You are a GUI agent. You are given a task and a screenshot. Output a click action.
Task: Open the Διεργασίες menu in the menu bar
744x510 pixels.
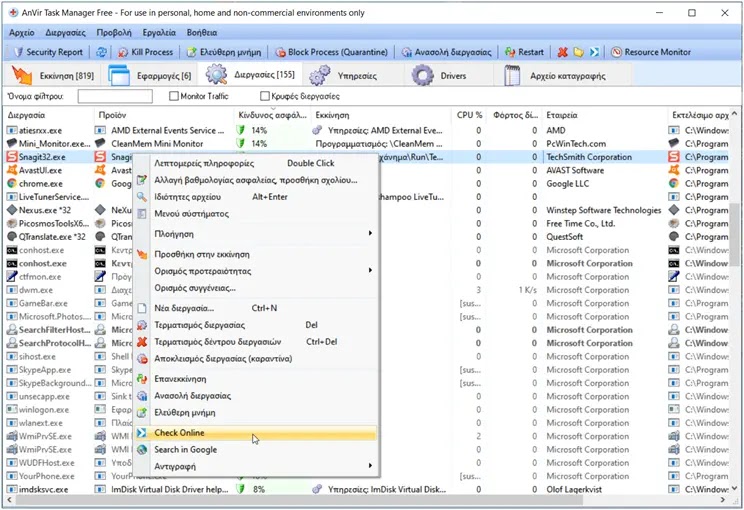pyautogui.click(x=65, y=33)
